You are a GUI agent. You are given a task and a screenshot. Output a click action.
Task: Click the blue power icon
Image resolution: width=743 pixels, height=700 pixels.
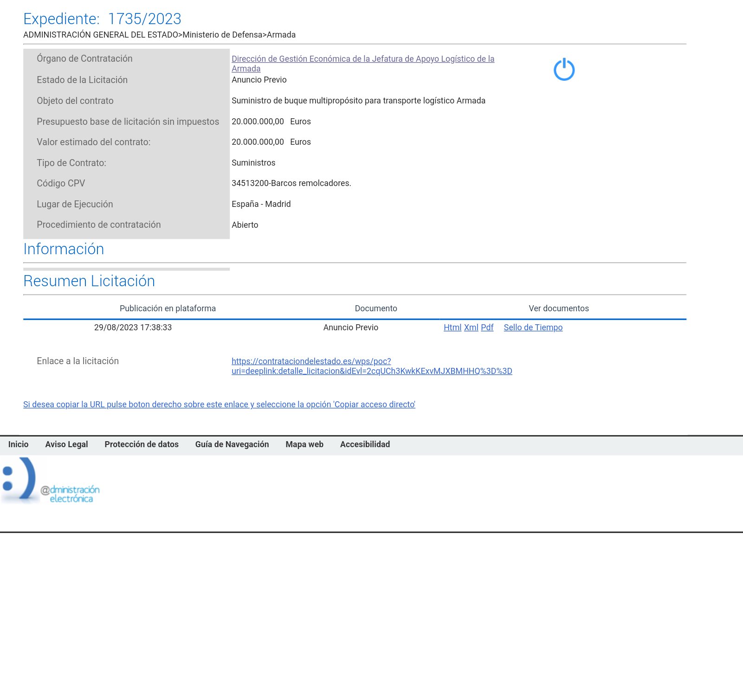[x=564, y=70]
